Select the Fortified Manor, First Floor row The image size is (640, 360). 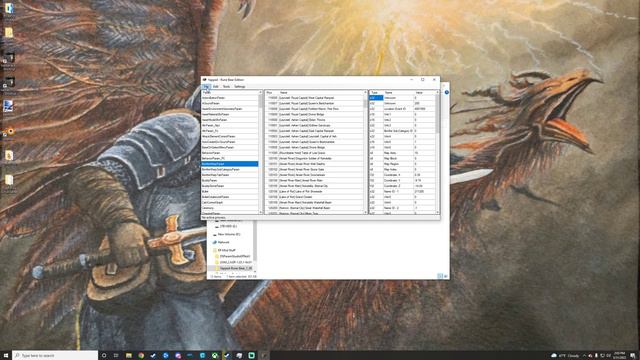(314, 109)
